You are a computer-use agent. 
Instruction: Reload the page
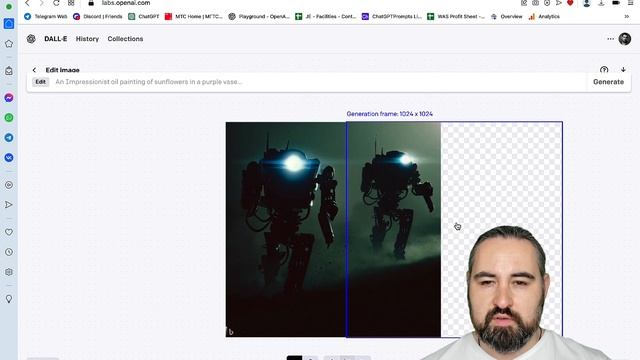(56, 3)
